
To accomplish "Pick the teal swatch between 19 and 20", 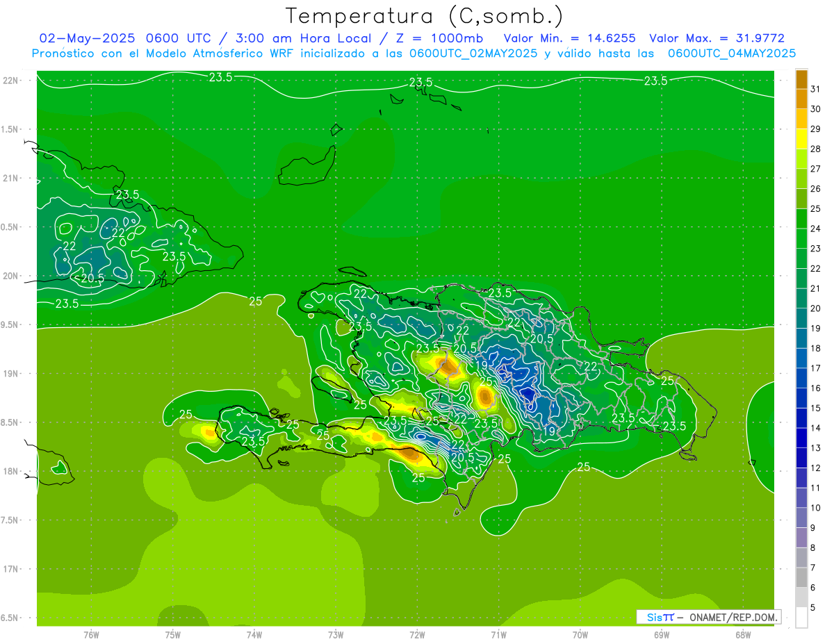I will click(801, 318).
